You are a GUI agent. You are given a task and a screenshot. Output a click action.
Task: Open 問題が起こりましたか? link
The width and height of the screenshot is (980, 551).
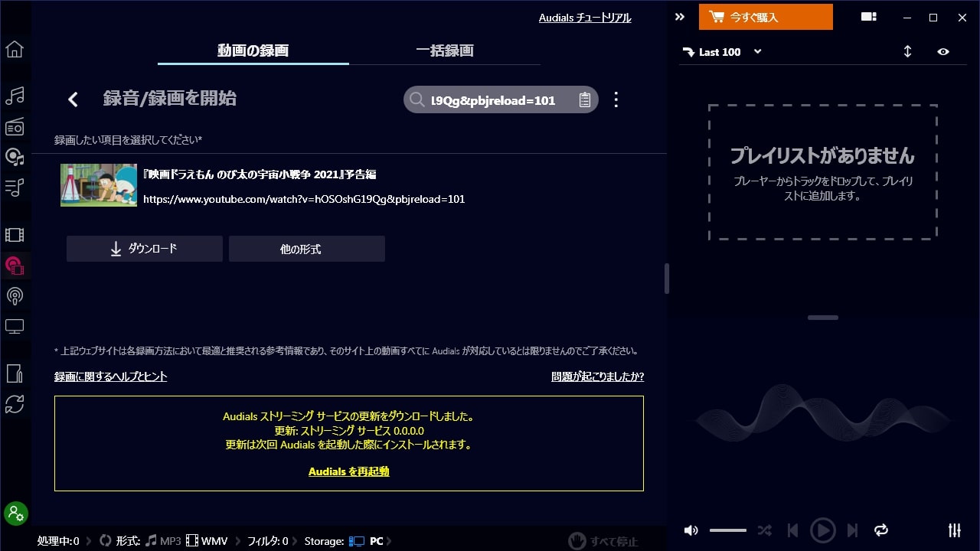(x=598, y=377)
